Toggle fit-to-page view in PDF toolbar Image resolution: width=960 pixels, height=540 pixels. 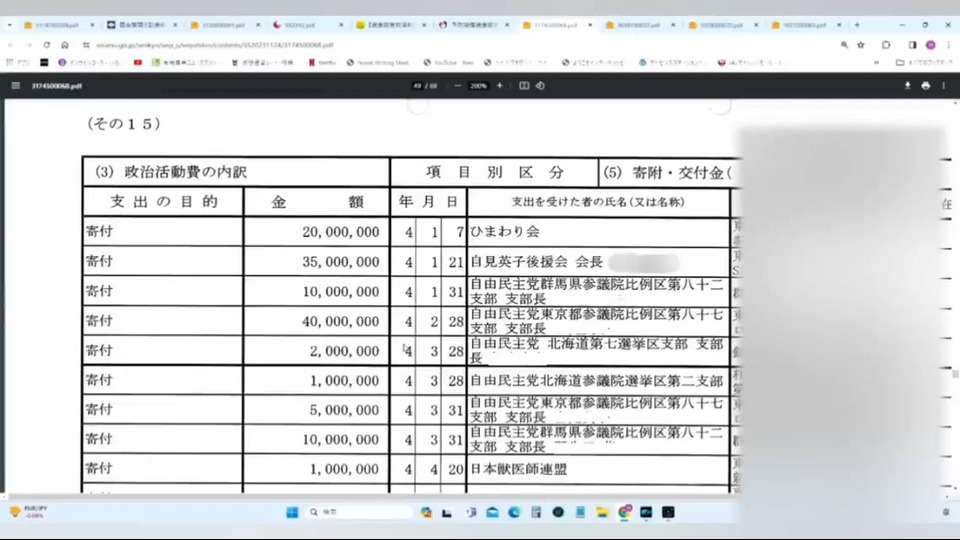pyautogui.click(x=524, y=86)
